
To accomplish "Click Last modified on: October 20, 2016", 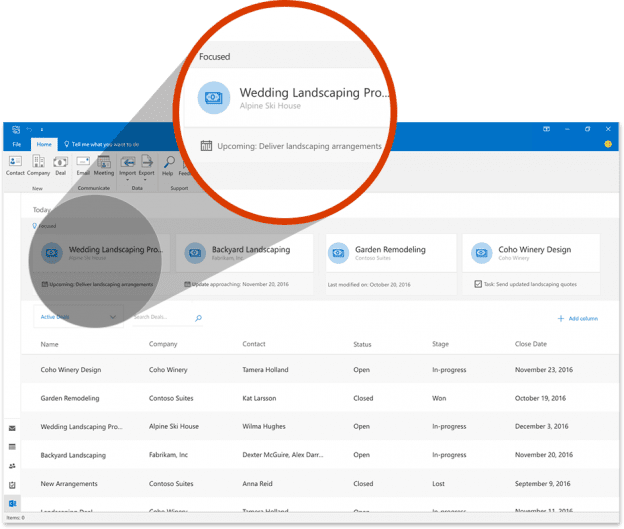I will (x=369, y=285).
